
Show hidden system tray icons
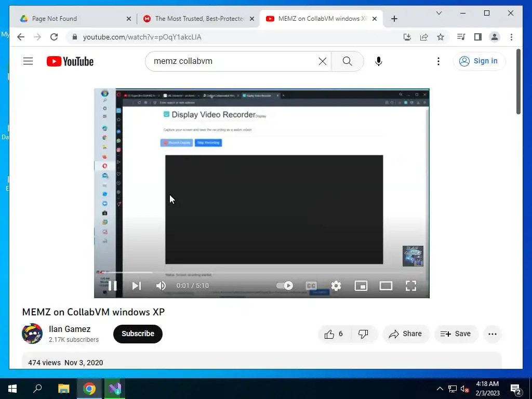(440, 389)
